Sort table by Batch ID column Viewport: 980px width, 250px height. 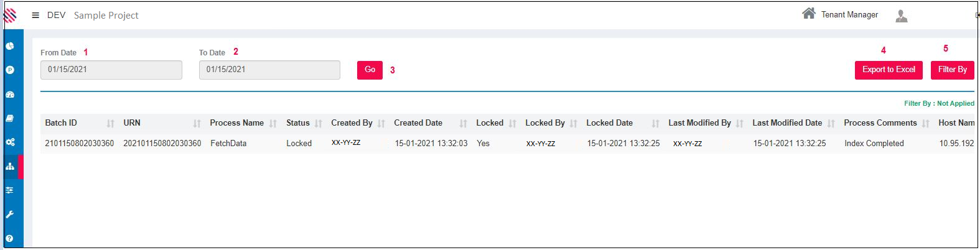[110, 123]
